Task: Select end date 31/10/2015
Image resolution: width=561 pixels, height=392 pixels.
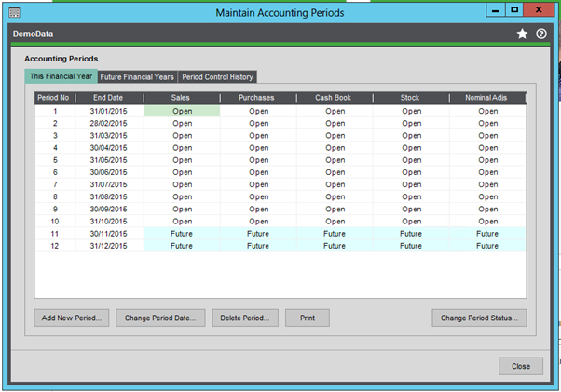Action: [x=108, y=222]
